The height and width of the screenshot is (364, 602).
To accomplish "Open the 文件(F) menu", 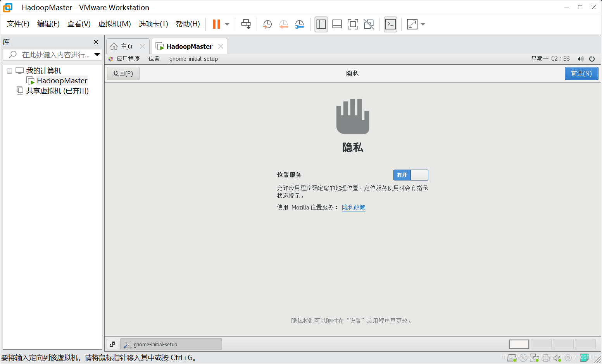I will pos(18,24).
